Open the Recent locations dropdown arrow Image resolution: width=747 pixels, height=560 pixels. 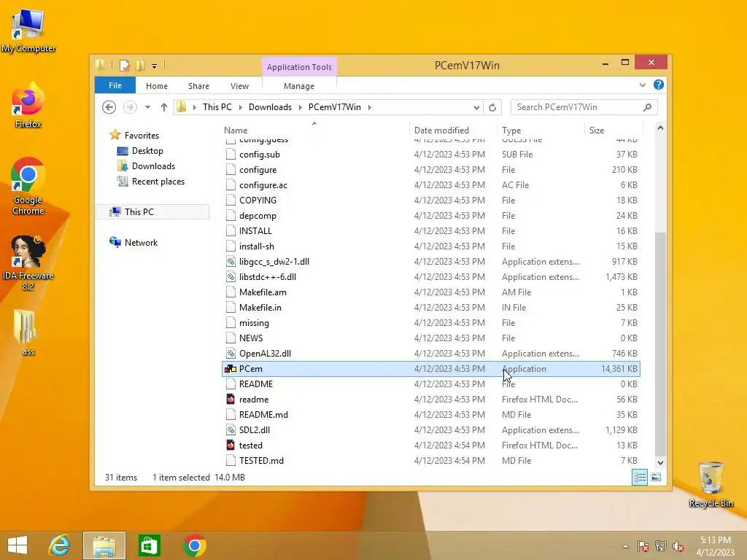pyautogui.click(x=147, y=107)
